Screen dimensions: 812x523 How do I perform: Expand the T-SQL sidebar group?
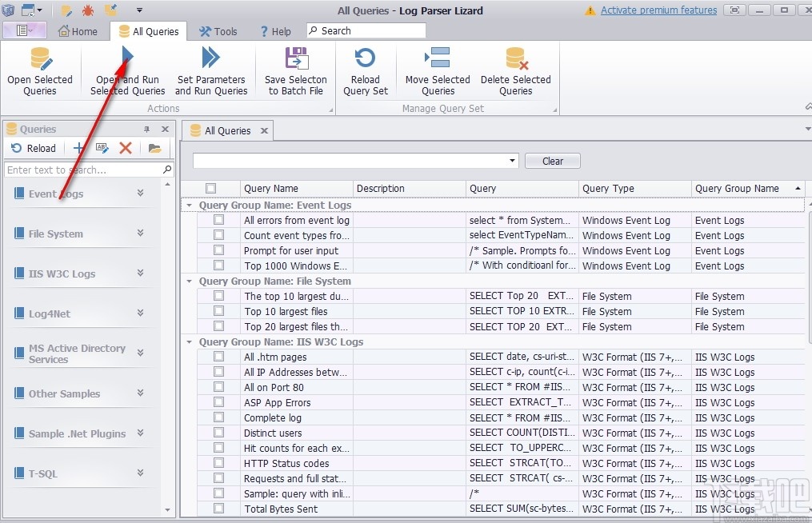[x=140, y=473]
